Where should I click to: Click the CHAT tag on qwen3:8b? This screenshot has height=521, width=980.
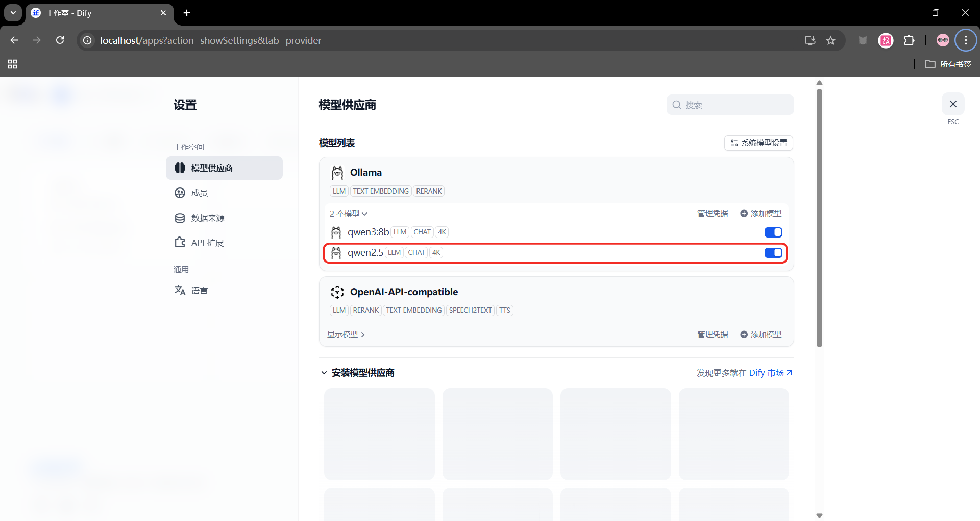pos(422,232)
